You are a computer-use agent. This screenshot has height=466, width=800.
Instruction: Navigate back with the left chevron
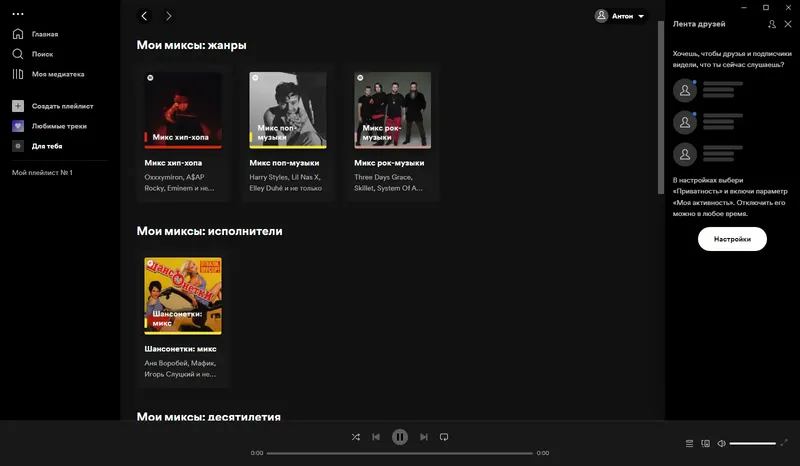[x=144, y=16]
